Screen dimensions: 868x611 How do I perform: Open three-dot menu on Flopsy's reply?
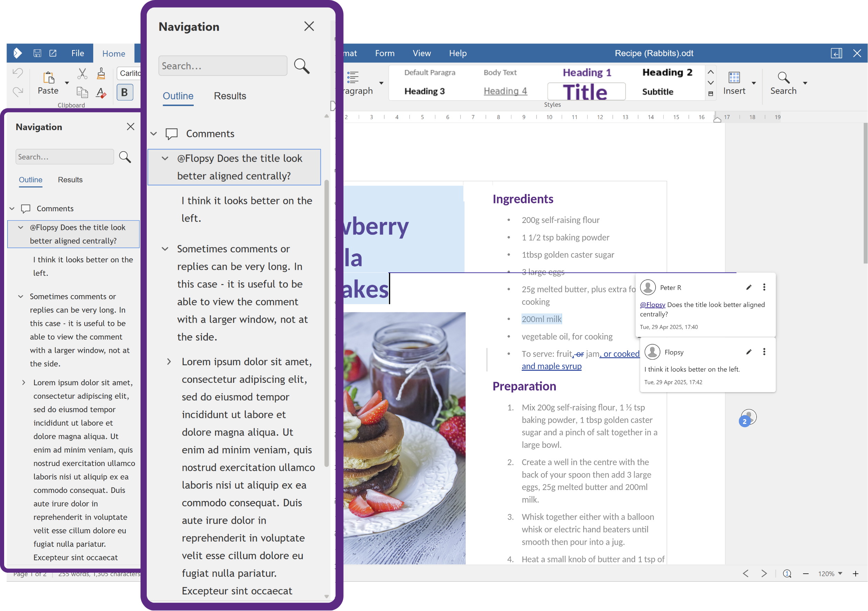coord(764,352)
